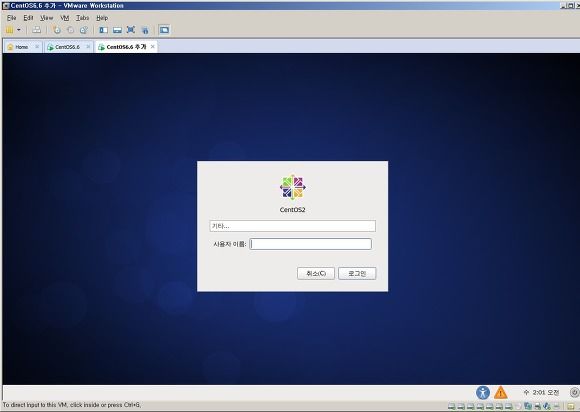Close the CentOS6.6 tab

[88, 47]
